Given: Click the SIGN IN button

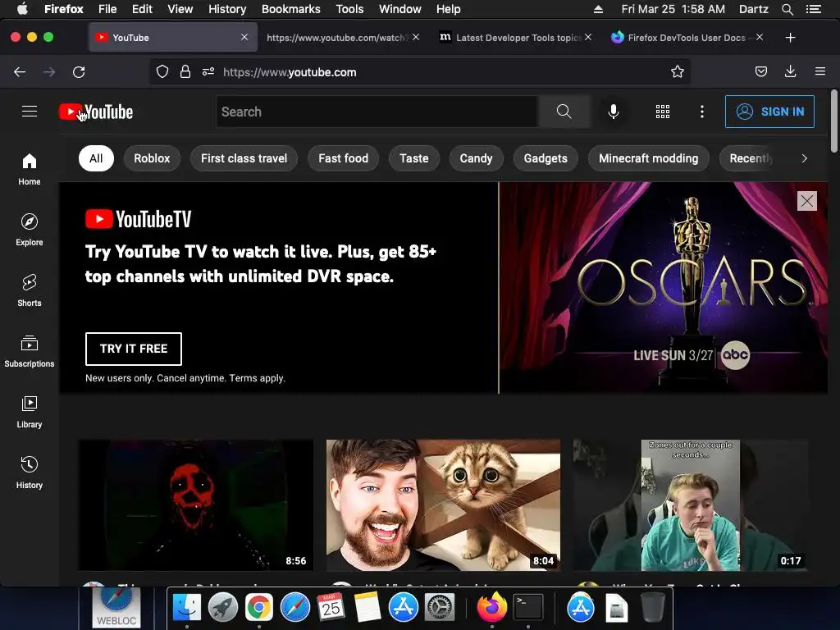Looking at the screenshot, I should click(x=769, y=112).
